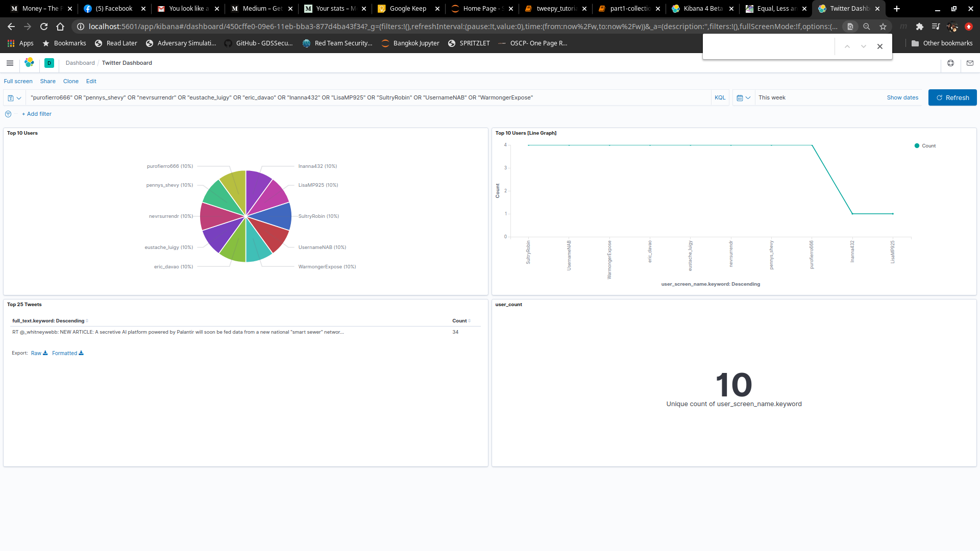This screenshot has width=980, height=551.
Task: Switch to the Google Keep tab
Action: (x=408, y=9)
